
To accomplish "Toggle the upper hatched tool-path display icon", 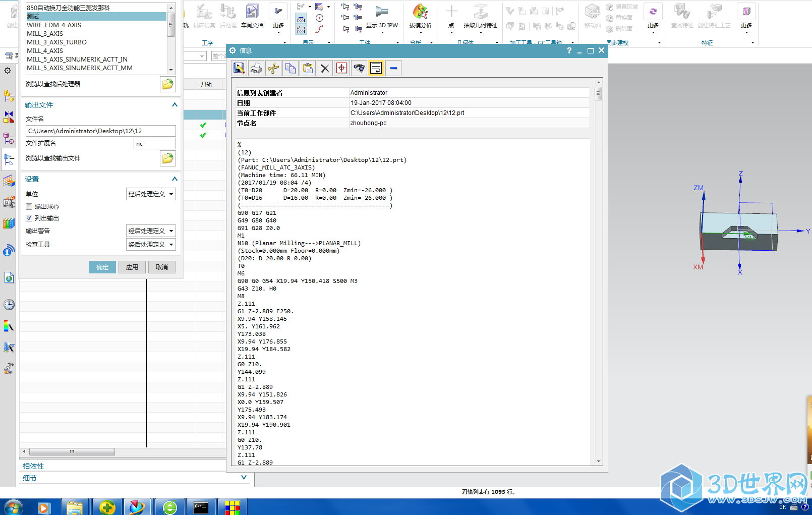I will point(301,19).
